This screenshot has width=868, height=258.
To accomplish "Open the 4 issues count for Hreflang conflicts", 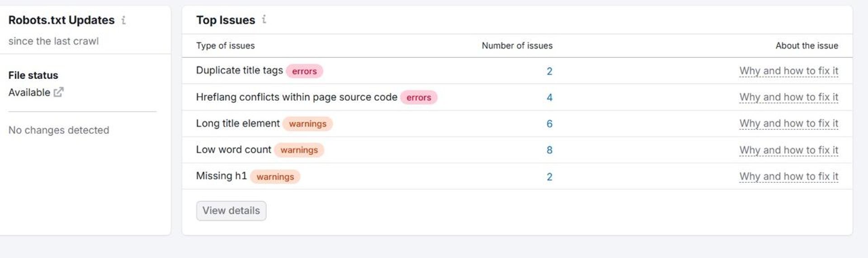I will 549,97.
